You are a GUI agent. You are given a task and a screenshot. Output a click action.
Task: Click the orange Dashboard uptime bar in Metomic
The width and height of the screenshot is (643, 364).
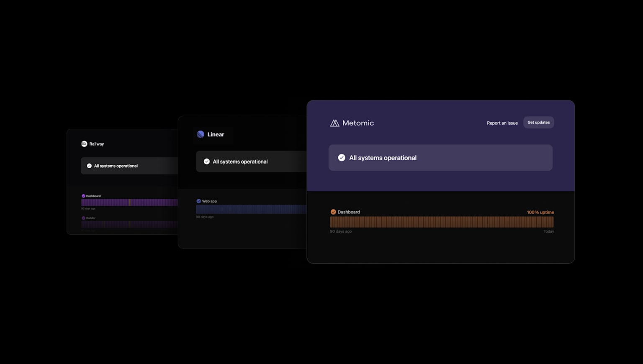[x=442, y=222]
